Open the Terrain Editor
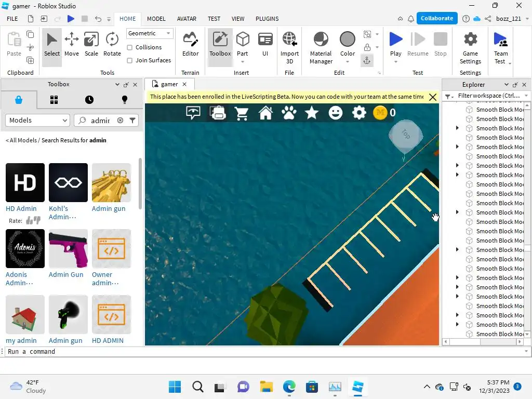The height and width of the screenshot is (399, 532). pyautogui.click(x=190, y=45)
